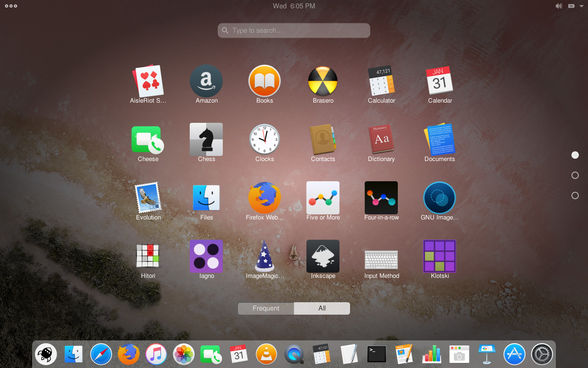Open the Iagno game
Screen dimensions: 588x368
click(207, 256)
